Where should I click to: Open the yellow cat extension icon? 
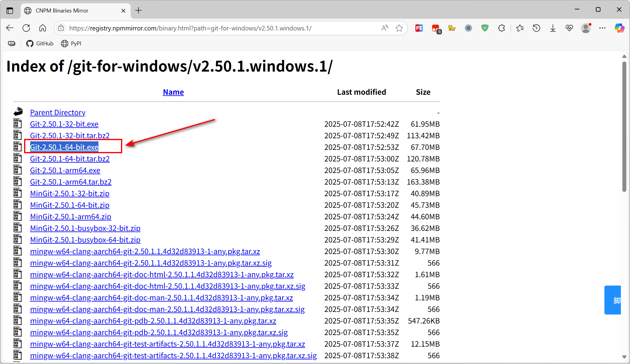click(x=452, y=28)
